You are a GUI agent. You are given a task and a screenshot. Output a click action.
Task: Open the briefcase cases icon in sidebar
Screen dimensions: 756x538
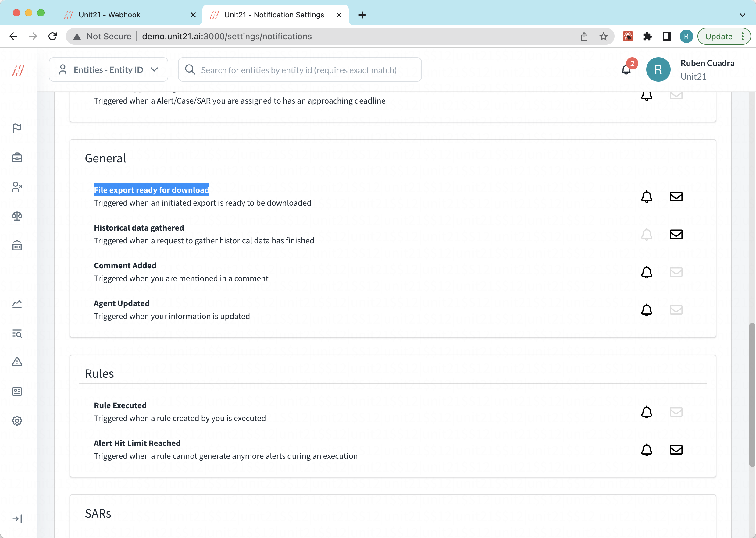tap(17, 158)
